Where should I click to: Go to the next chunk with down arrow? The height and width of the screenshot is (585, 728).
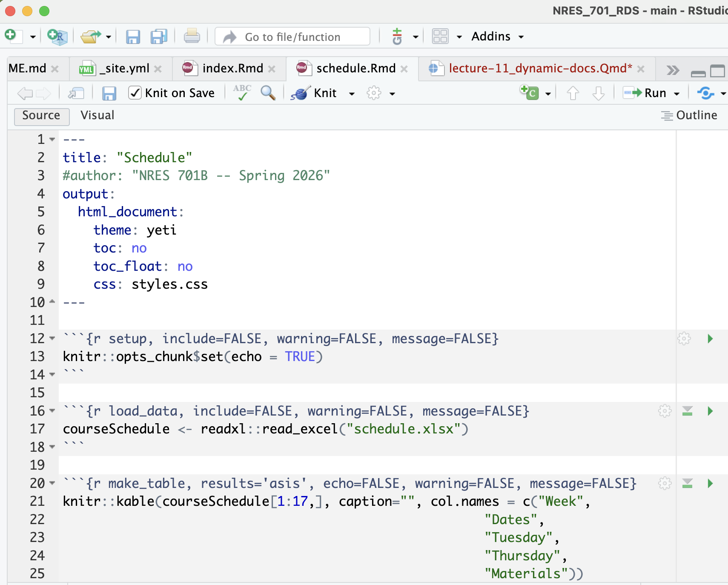coord(599,93)
